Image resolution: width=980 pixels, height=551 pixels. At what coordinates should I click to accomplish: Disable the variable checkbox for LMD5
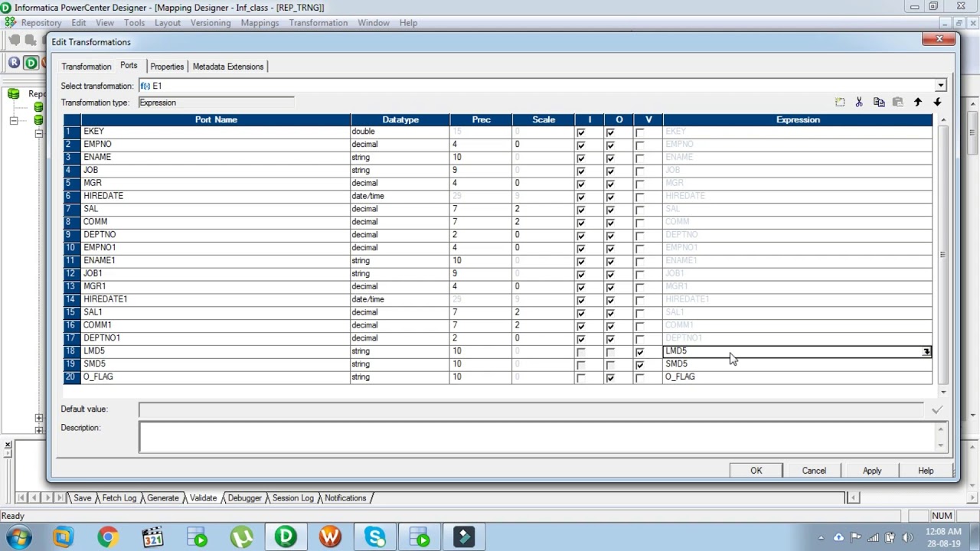click(640, 352)
